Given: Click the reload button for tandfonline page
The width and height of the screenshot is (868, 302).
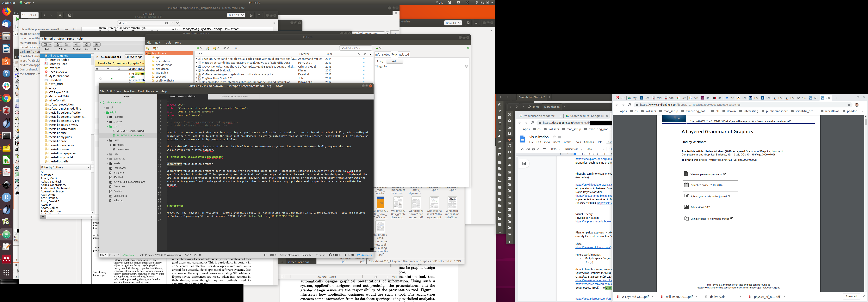Looking at the screenshot, I should (x=629, y=105).
